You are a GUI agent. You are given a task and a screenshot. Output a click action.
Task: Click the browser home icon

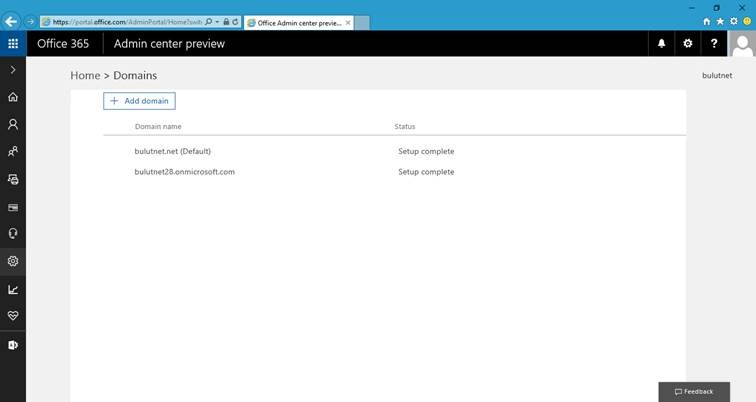pyautogui.click(x=707, y=22)
